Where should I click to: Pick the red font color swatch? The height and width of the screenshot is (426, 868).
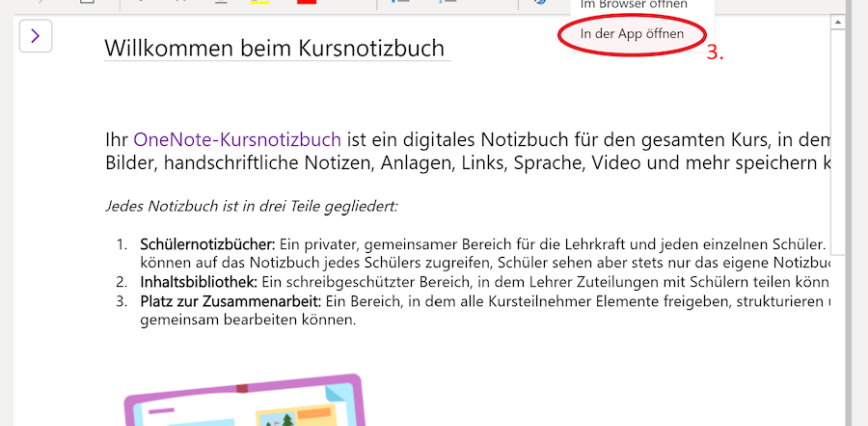pos(306,3)
